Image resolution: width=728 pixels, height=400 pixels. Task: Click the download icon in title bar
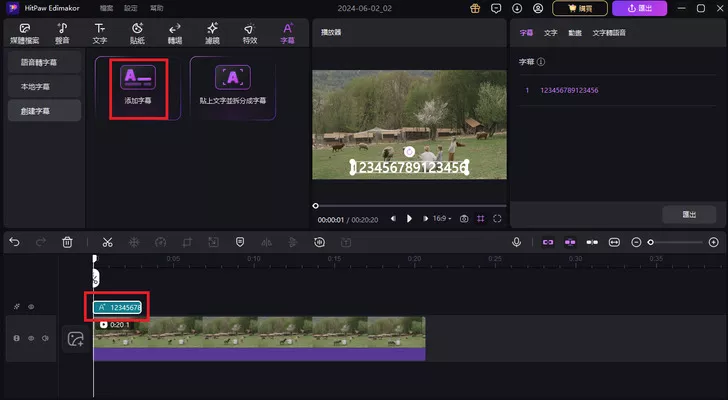pyautogui.click(x=517, y=8)
